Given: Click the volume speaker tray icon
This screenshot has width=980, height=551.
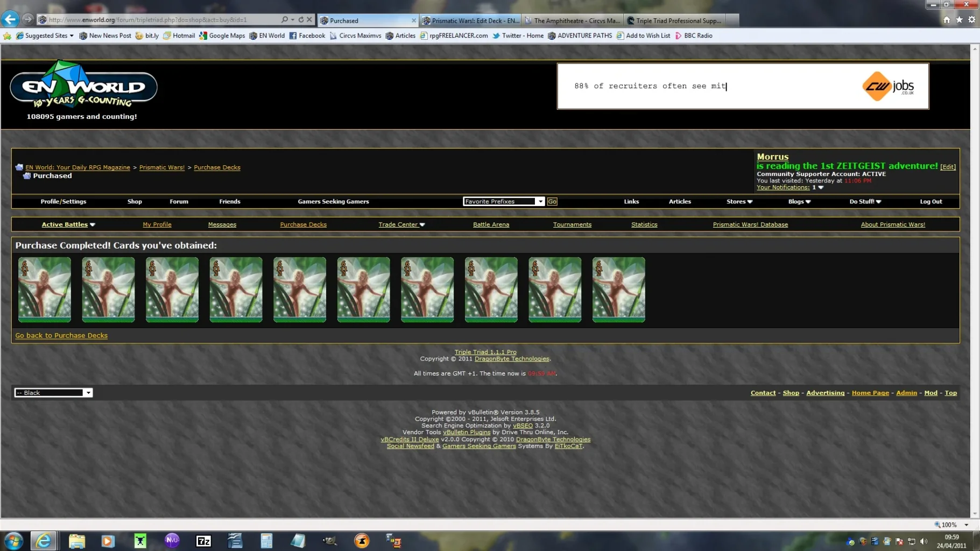Looking at the screenshot, I should click(x=923, y=541).
